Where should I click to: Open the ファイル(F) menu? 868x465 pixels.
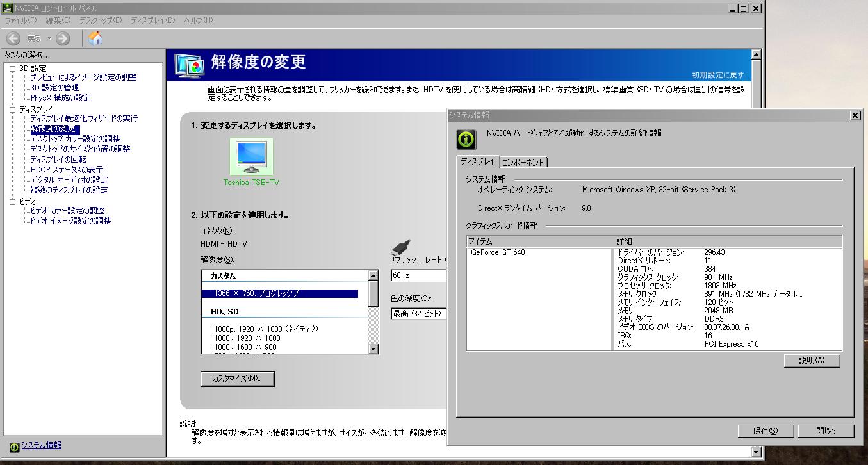[x=20, y=20]
